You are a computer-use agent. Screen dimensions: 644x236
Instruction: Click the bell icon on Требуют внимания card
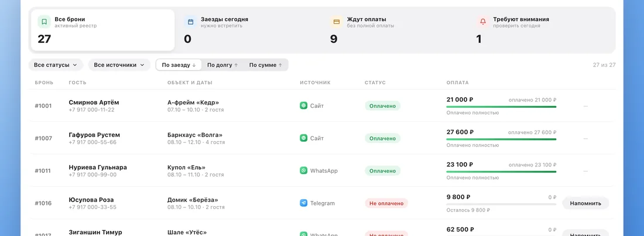pos(483,22)
